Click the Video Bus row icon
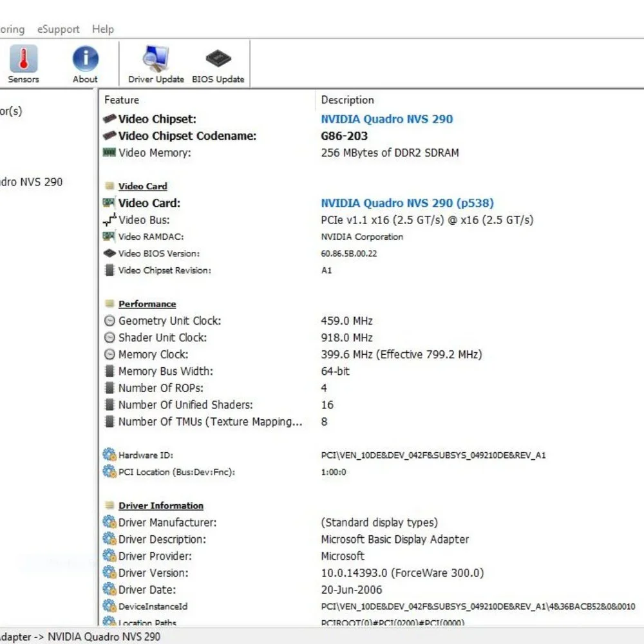The image size is (644, 644). (109, 220)
